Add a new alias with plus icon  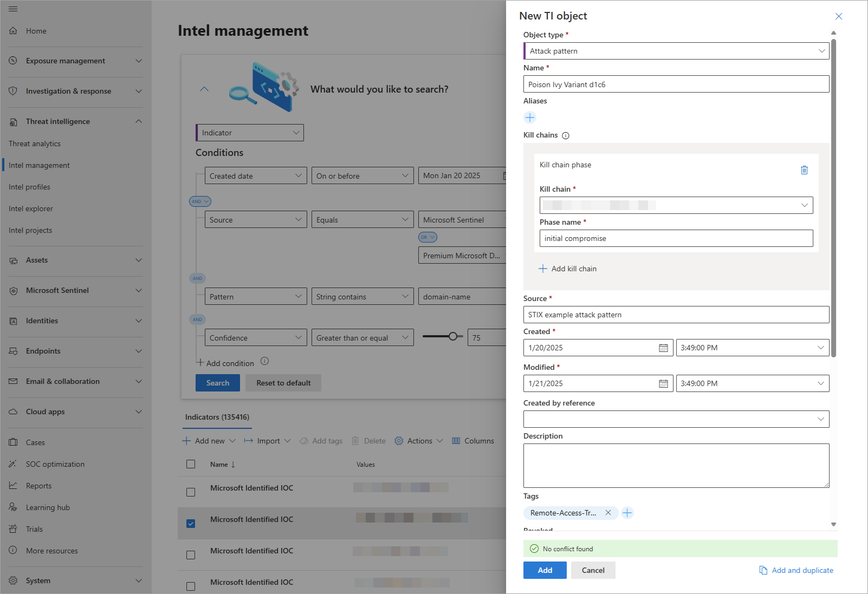pos(530,118)
